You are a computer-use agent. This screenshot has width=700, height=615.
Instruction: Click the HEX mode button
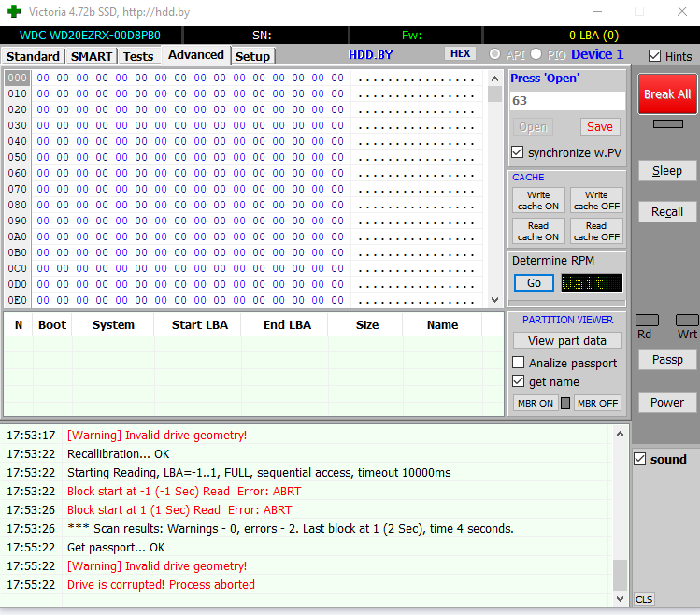pos(460,54)
